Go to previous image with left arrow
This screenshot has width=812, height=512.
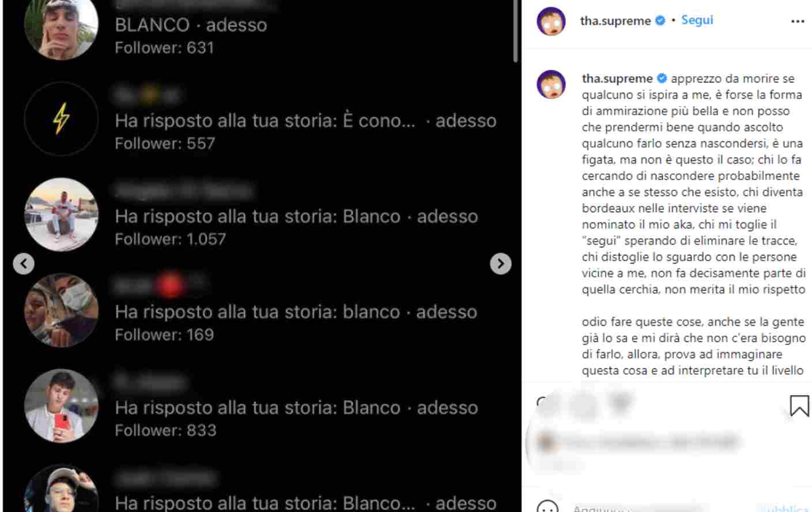tap(24, 263)
